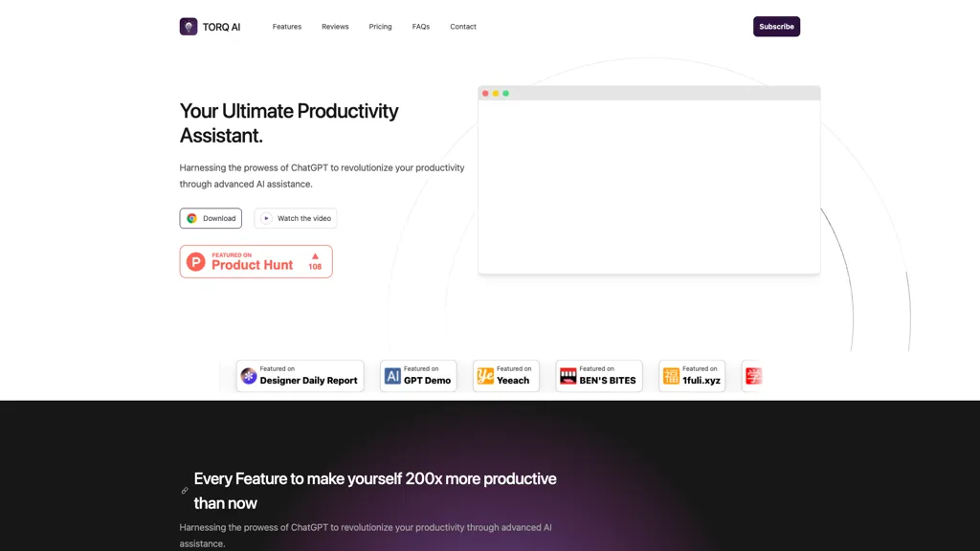Click the anchor link icon beside Every Feature heading
The height and width of the screenshot is (551, 980).
(185, 491)
